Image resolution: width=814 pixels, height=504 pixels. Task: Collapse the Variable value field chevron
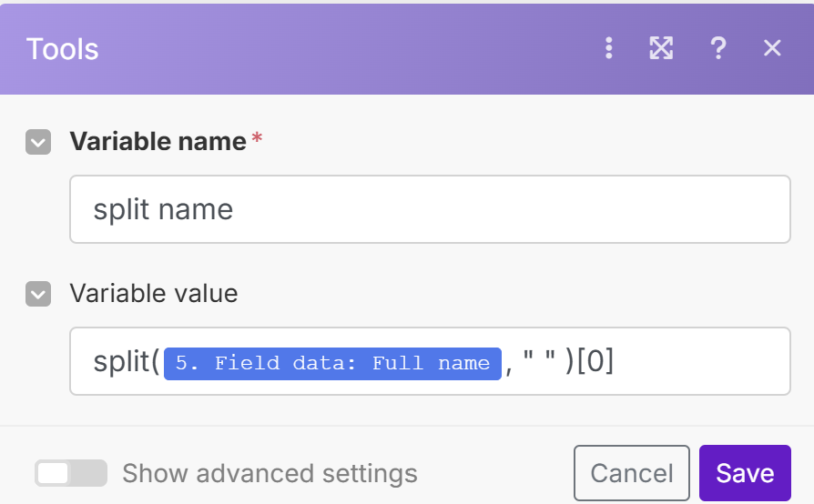tap(38, 294)
